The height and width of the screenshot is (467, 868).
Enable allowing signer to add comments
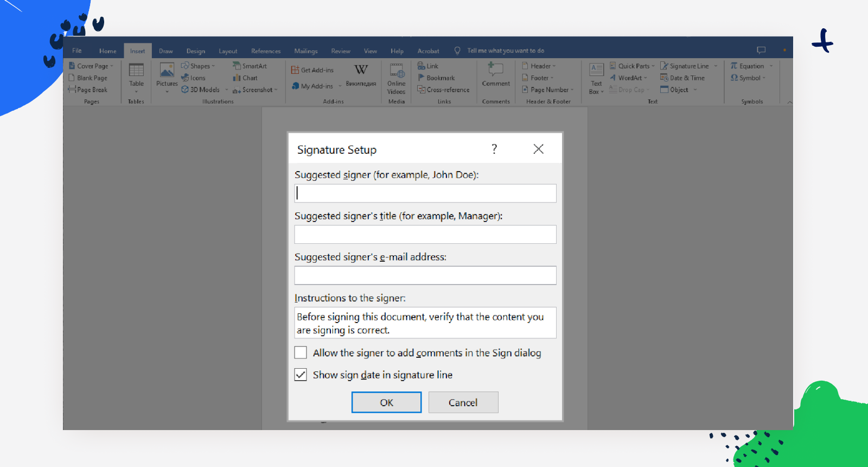pyautogui.click(x=301, y=353)
